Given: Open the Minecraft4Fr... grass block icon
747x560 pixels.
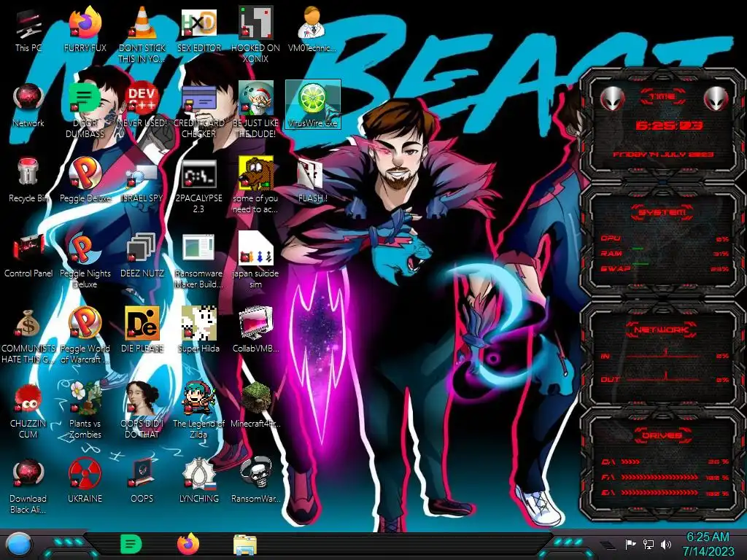Looking at the screenshot, I should point(255,405).
